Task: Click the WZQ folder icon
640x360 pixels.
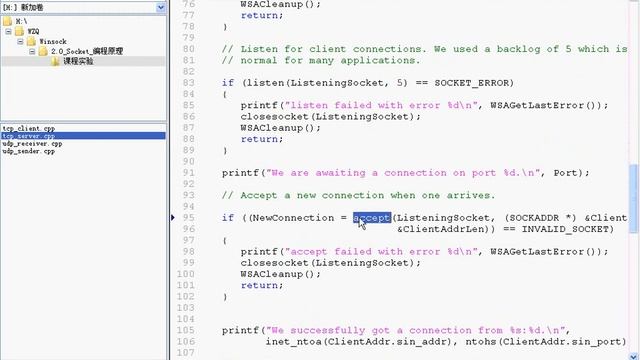Action: [19, 31]
